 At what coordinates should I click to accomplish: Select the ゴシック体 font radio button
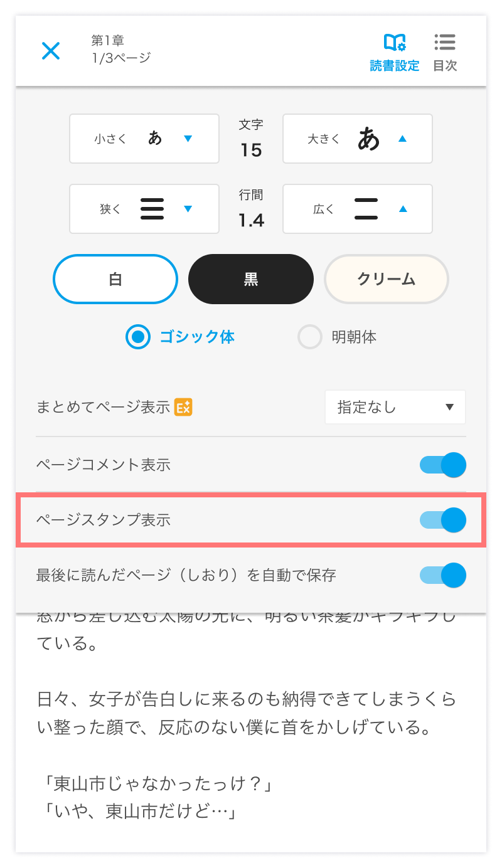pos(138,337)
